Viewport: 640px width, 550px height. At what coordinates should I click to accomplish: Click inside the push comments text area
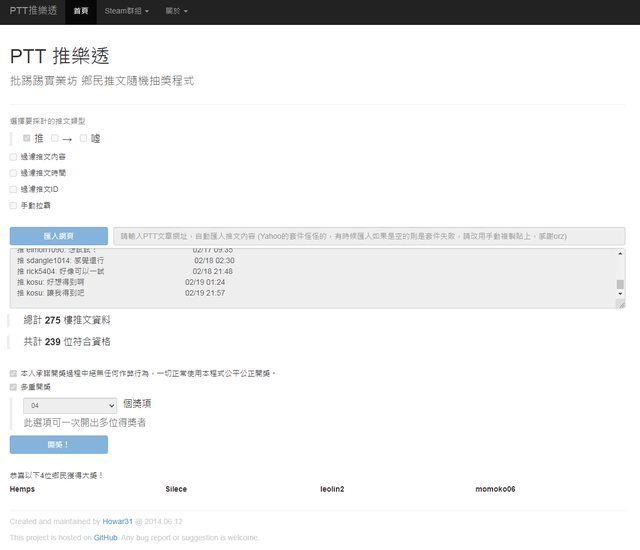(x=300, y=278)
